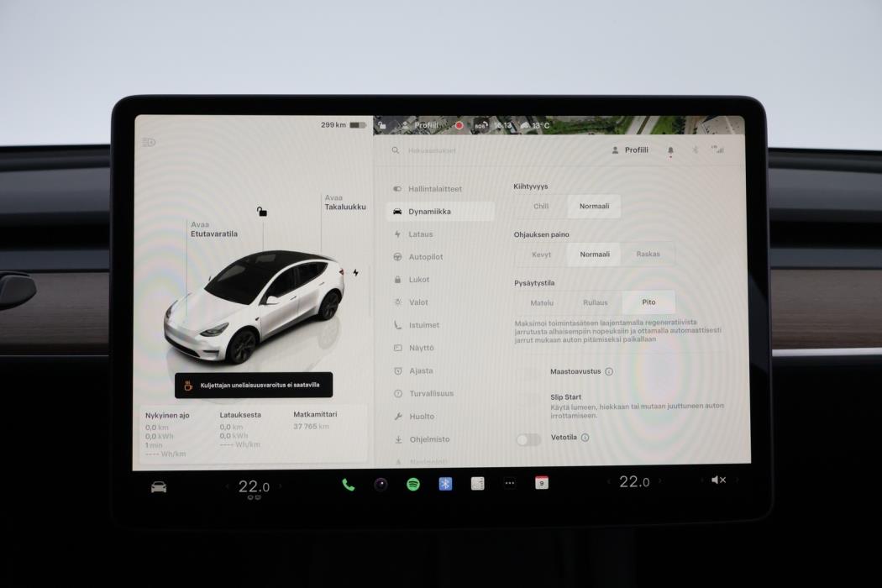Enable the Vetotila toggle

tap(529, 439)
